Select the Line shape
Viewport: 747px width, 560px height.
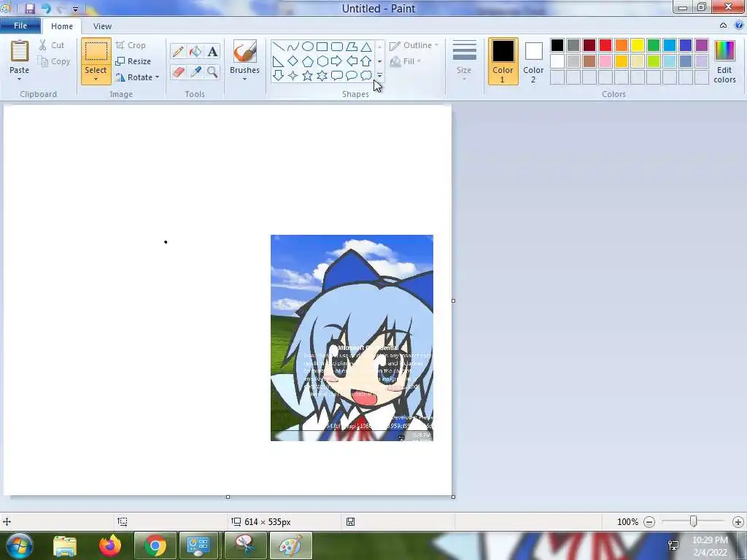[x=279, y=47]
